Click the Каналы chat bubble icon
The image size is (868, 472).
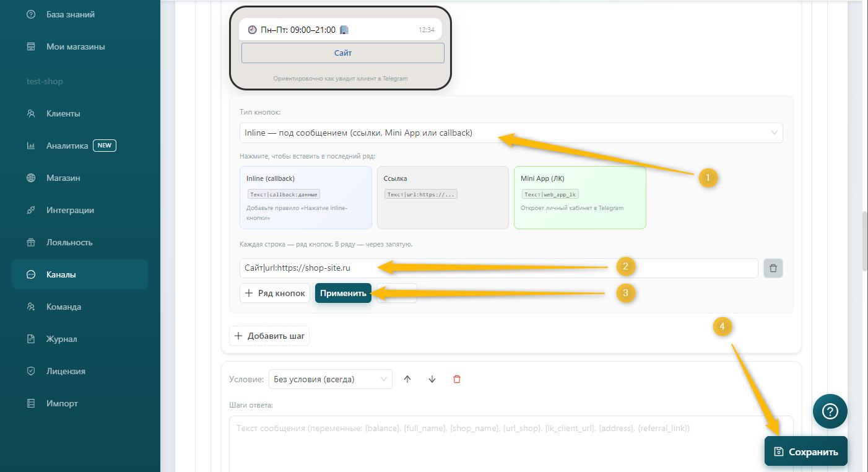point(31,274)
